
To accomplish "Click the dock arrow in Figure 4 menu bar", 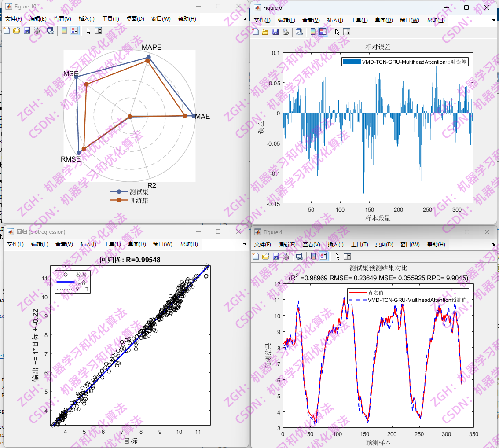I will 493,244.
